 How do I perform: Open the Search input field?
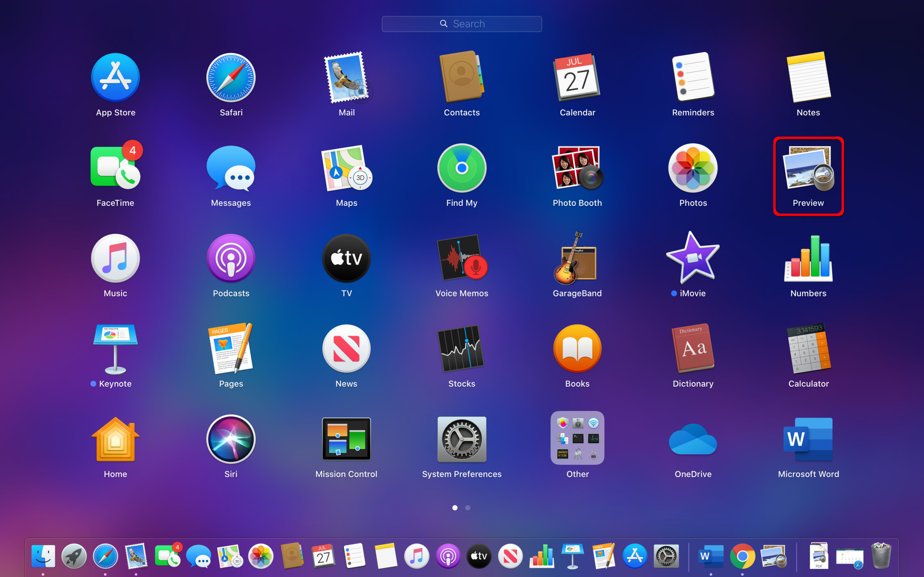[x=462, y=23]
